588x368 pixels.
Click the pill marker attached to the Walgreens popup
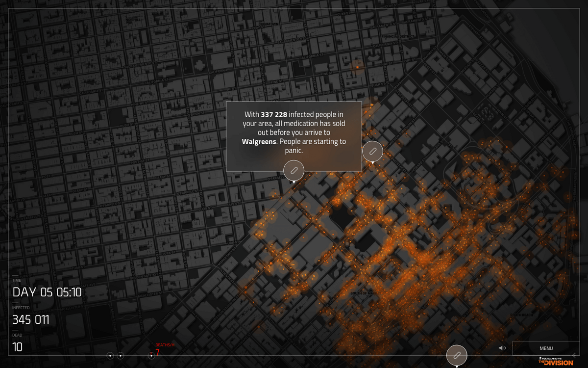coord(294,170)
